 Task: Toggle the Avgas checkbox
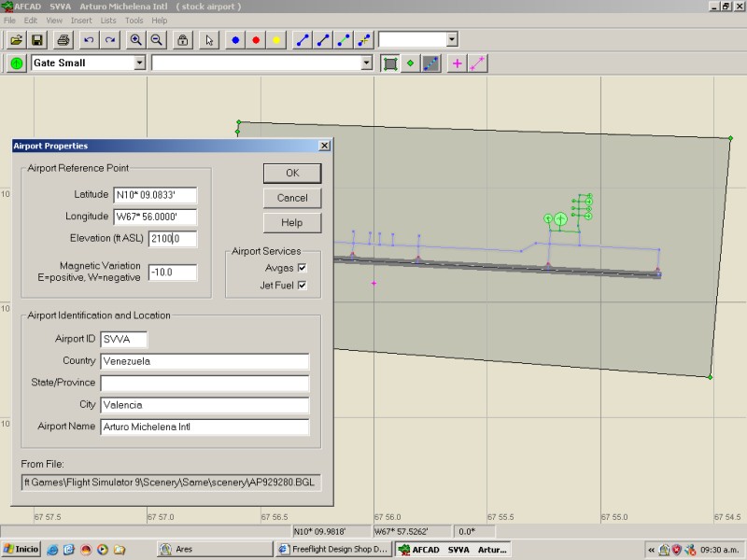point(302,268)
